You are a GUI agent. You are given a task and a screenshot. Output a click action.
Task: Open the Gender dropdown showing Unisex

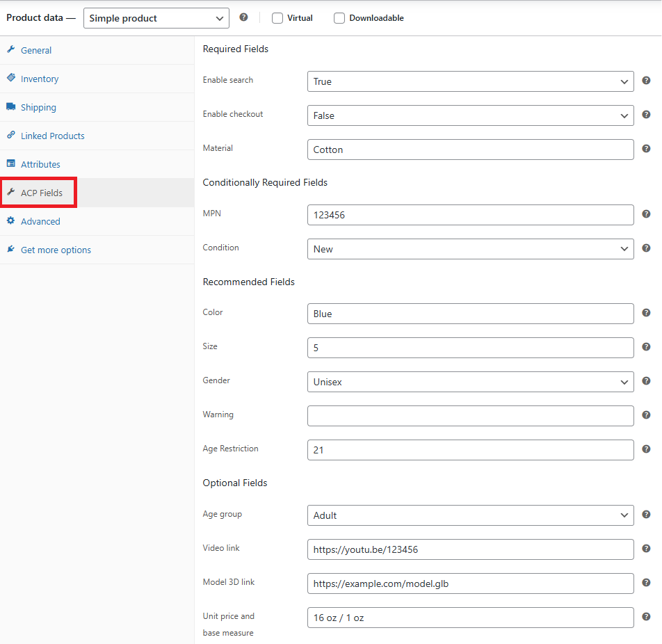(471, 382)
